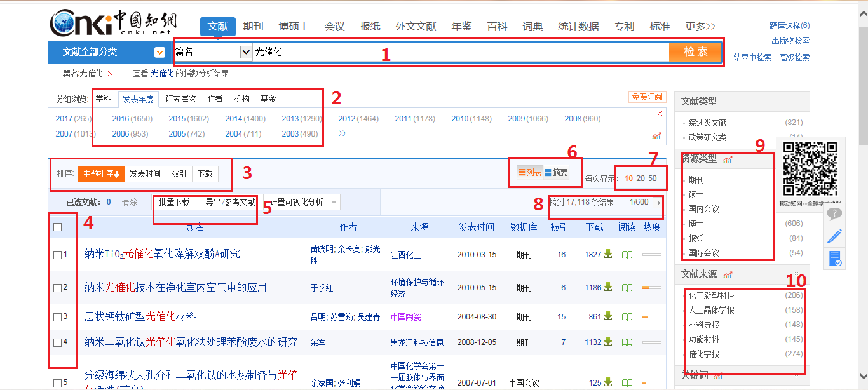The width and height of the screenshot is (868, 390).
Task: Open the chart icon beside 资源类型 heading
Action: click(728, 159)
